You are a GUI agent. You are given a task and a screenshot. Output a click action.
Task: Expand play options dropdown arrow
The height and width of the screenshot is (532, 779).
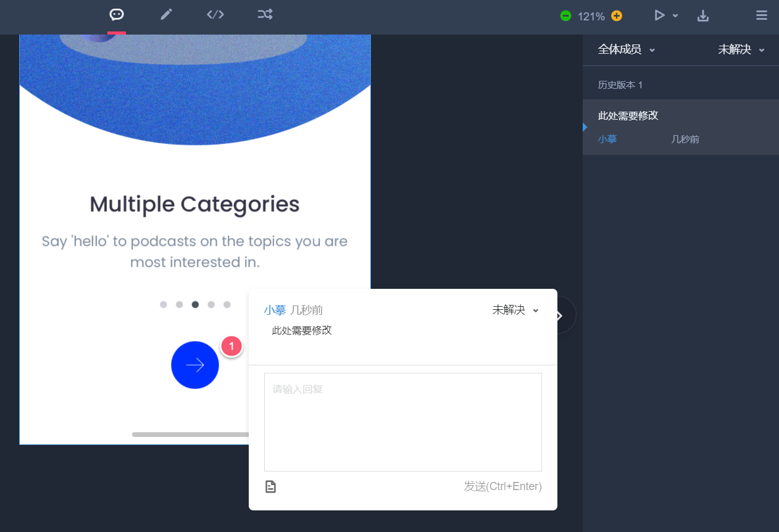point(675,16)
